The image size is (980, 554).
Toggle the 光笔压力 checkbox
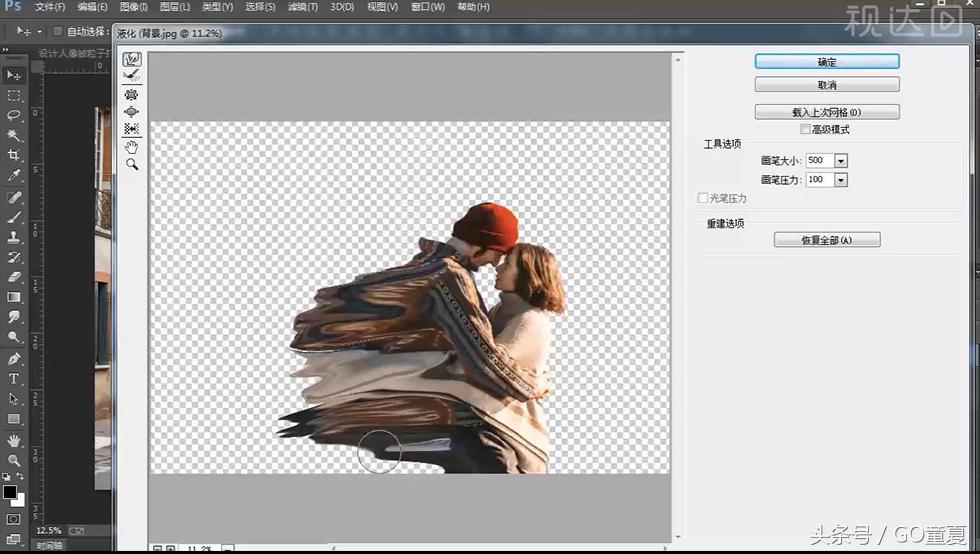702,199
